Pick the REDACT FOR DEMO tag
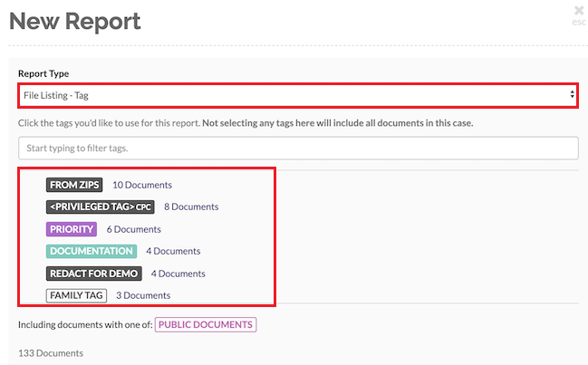Image resolution: width=588 pixels, height=365 pixels. coord(92,273)
